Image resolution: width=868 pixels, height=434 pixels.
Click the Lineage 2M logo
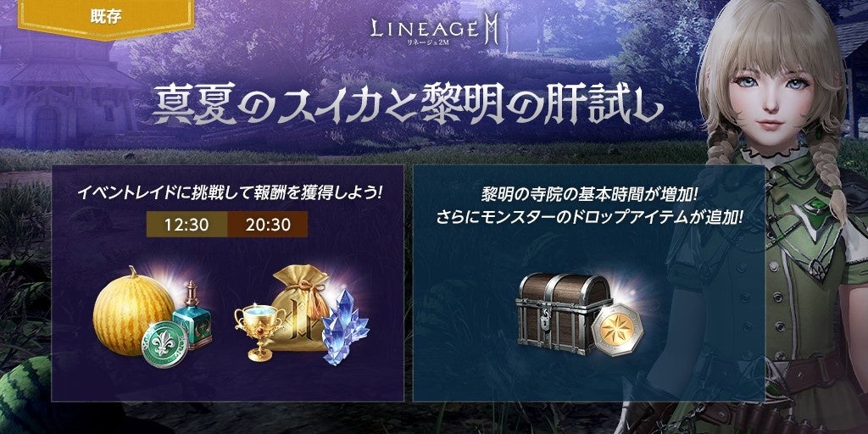[435, 31]
